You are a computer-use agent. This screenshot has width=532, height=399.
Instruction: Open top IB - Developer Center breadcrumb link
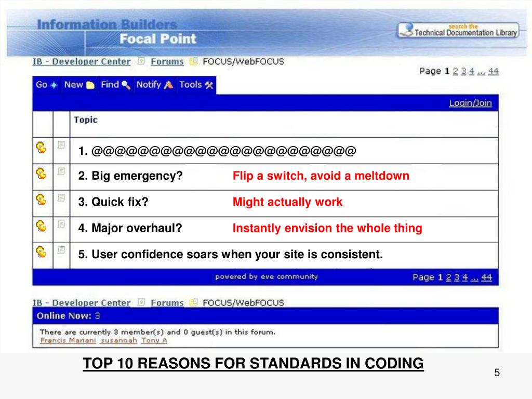pos(82,61)
